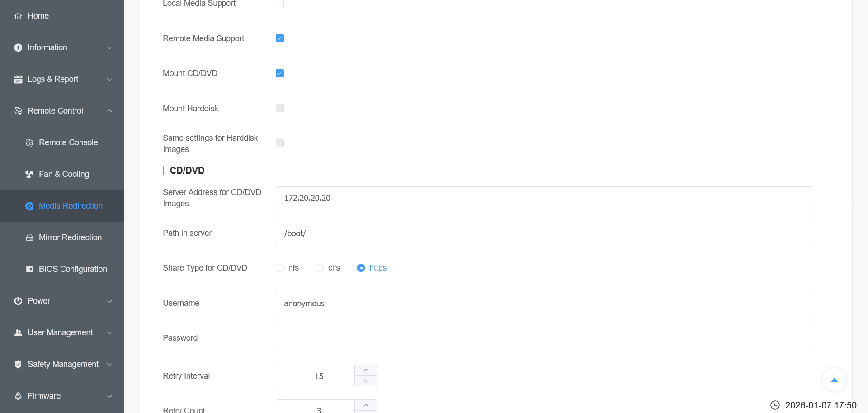
Task: Uncheck the Remote Media Support checkbox
Action: click(x=280, y=38)
